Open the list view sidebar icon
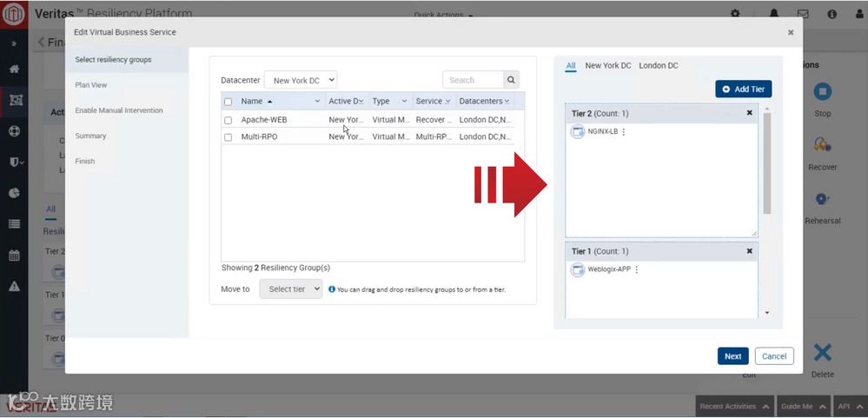The width and height of the screenshot is (868, 418). coord(15,224)
